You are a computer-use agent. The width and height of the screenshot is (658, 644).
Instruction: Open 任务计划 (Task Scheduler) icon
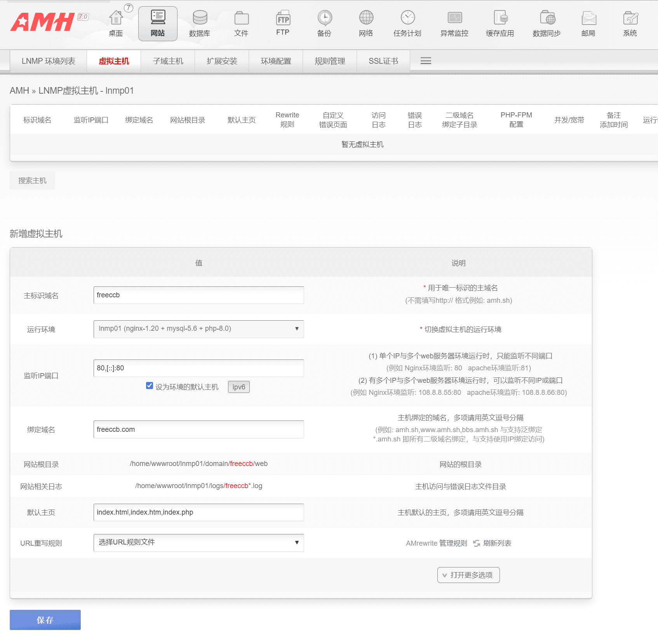407,23
